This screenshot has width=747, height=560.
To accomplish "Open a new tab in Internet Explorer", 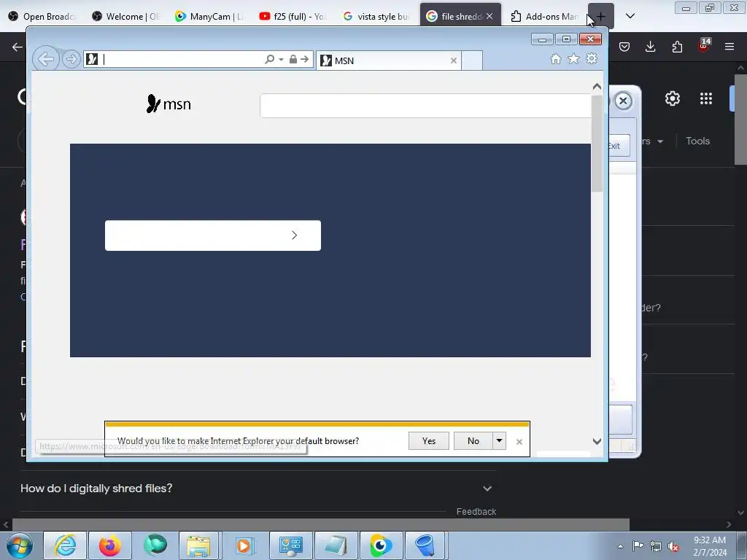I will point(472,61).
